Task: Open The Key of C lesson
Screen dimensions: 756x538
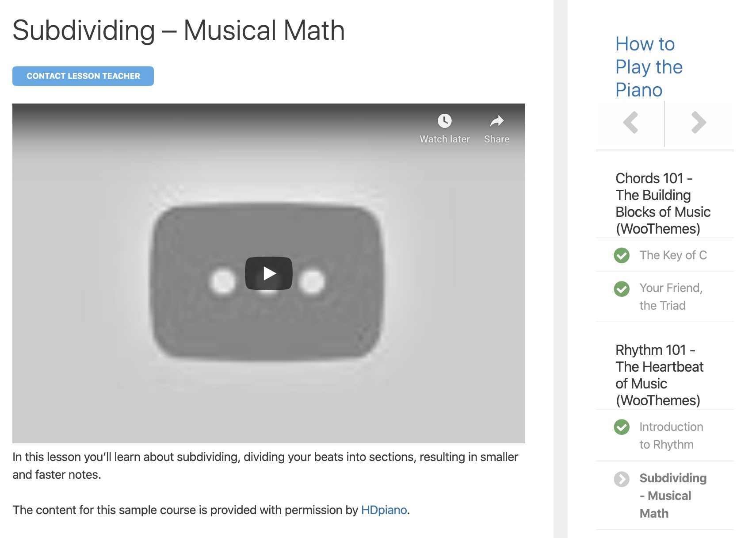Action: click(673, 255)
